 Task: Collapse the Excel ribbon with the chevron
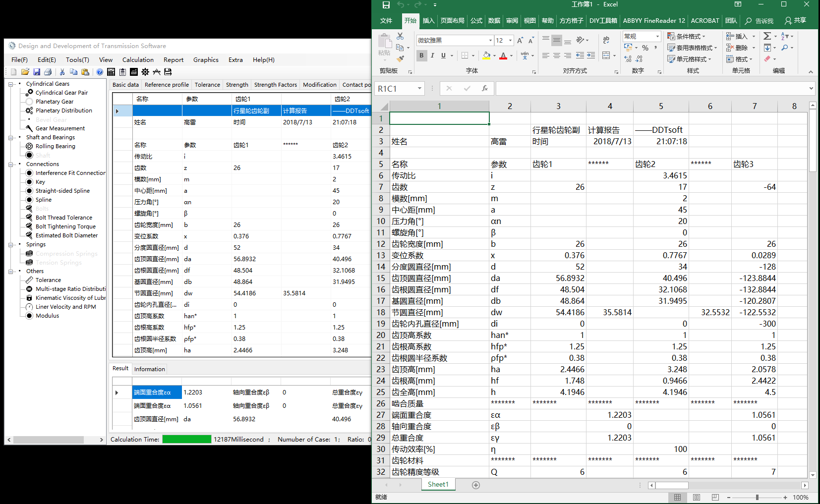[811, 72]
